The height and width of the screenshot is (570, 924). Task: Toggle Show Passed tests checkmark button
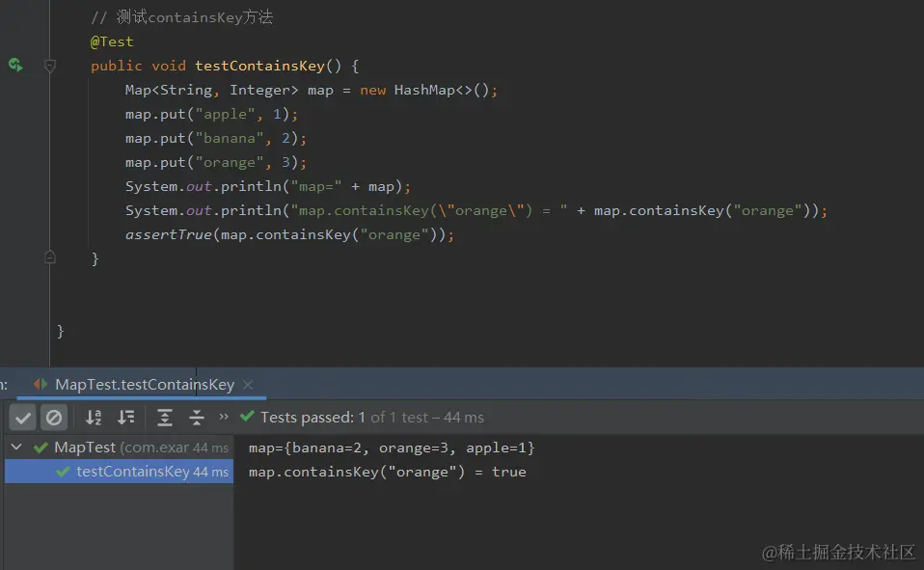(23, 418)
